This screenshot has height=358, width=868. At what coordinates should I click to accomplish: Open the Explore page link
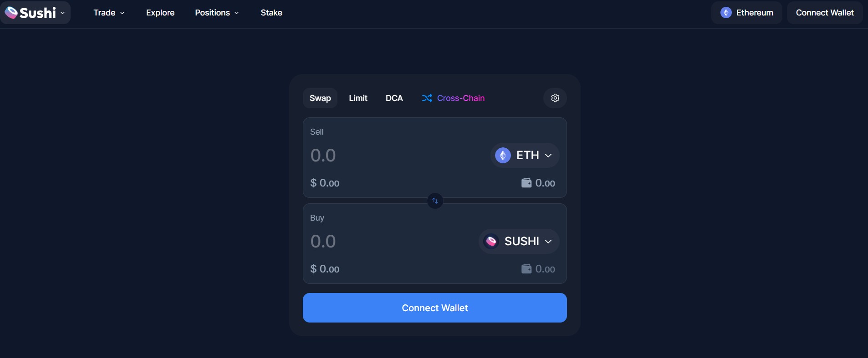point(160,13)
